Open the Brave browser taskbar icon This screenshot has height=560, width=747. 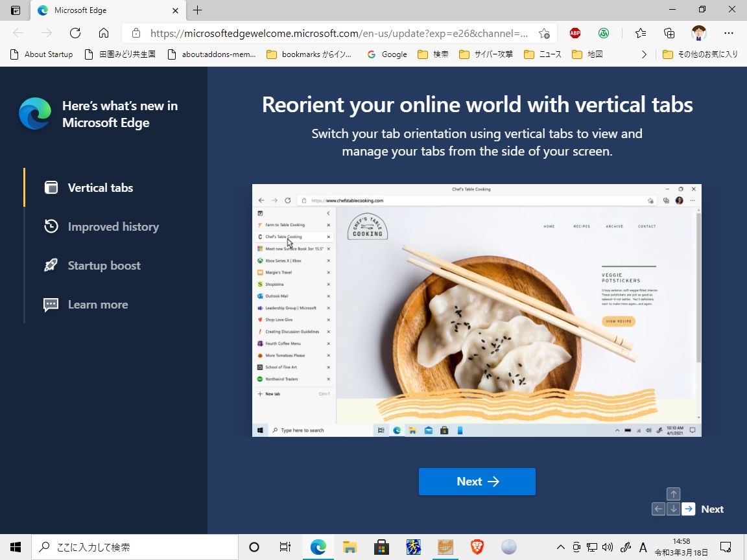[x=477, y=547]
